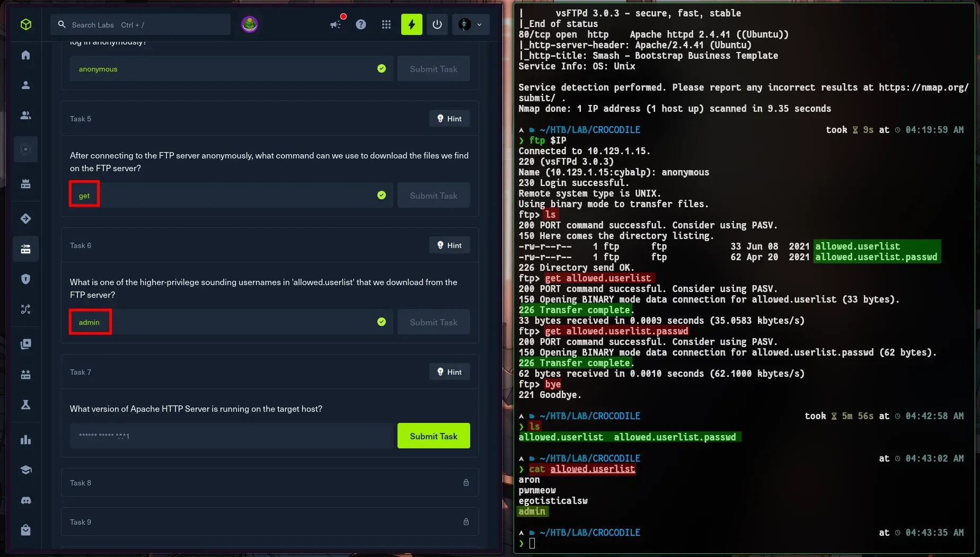
Task: Click '221 Goodbye.' line in terminal
Action: (550, 395)
